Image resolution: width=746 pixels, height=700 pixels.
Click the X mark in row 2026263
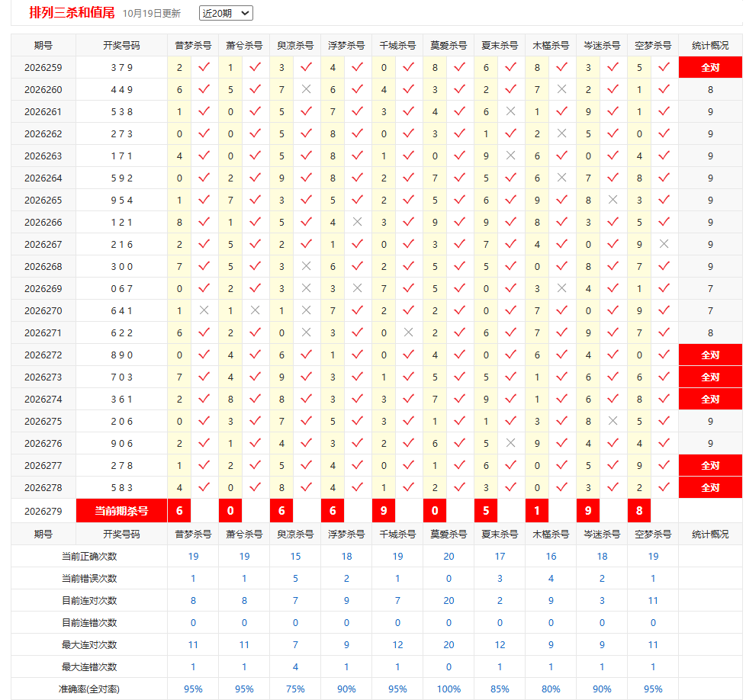(x=510, y=156)
